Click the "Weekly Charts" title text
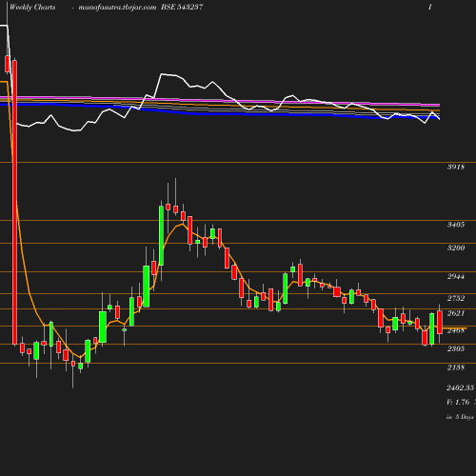Image resolution: width=476 pixels, height=476 pixels. pyautogui.click(x=32, y=8)
